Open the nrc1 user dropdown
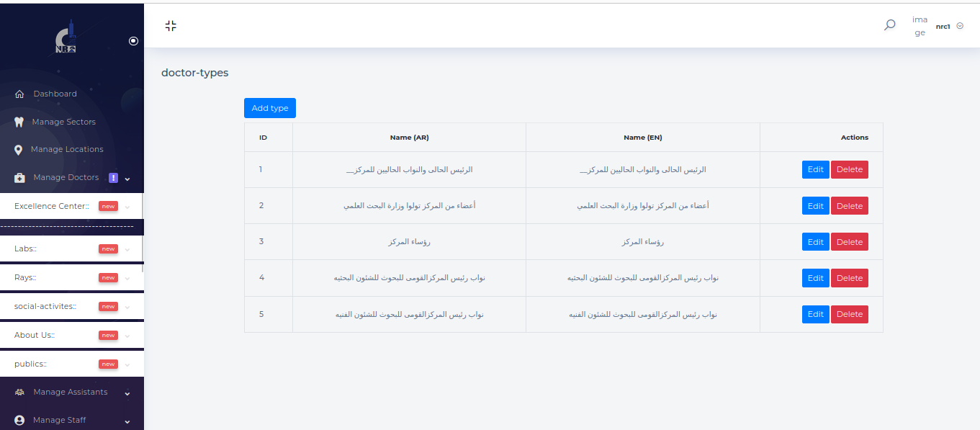 tap(950, 26)
